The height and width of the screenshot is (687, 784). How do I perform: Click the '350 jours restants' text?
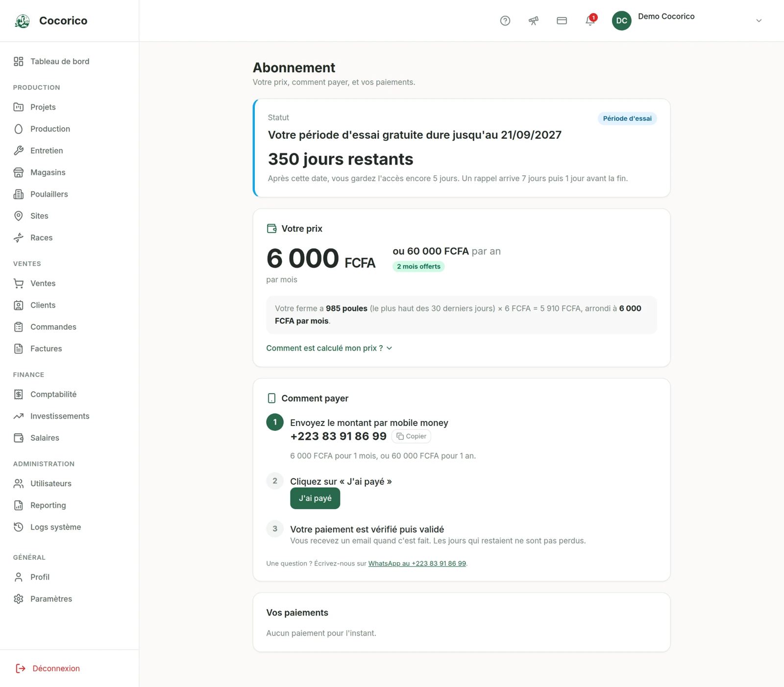coord(341,159)
